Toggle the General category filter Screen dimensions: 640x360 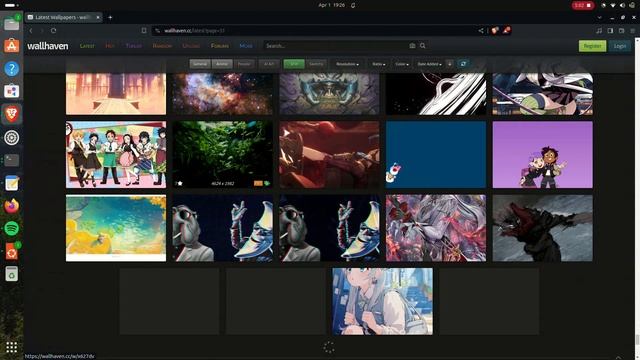point(200,64)
